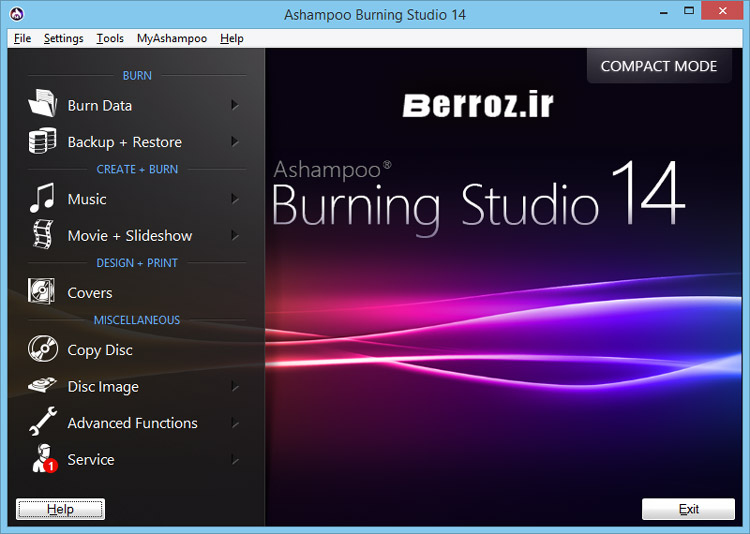Screen dimensions: 750x534
Task: Click the Burn Data folder icon
Action: (43, 105)
